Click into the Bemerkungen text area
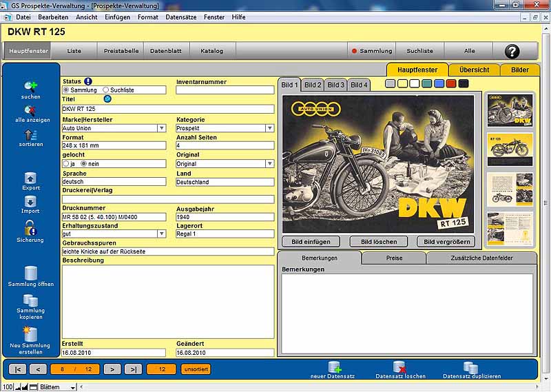The image size is (551, 392). [x=407, y=313]
